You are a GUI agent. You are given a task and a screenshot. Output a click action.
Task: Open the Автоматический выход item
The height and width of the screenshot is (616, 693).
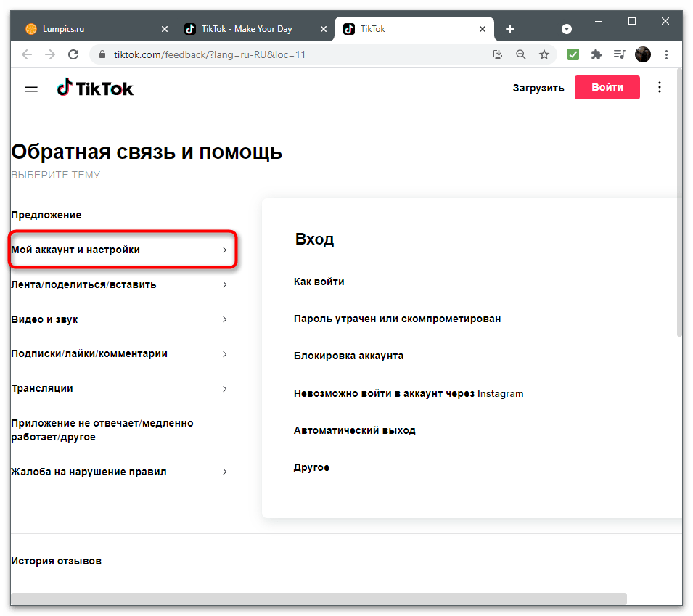click(354, 430)
